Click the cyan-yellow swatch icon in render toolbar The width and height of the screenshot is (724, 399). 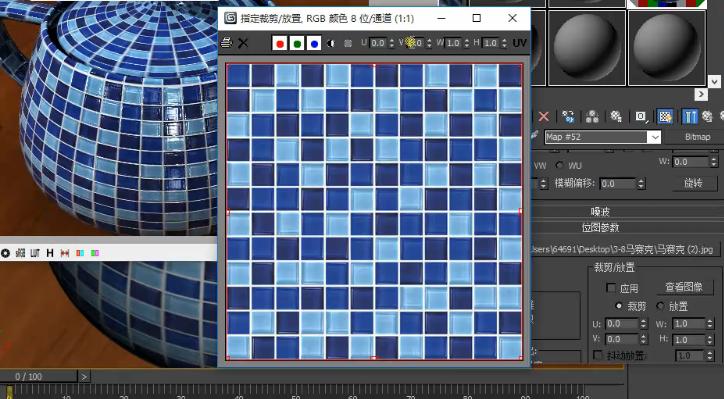pos(80,253)
